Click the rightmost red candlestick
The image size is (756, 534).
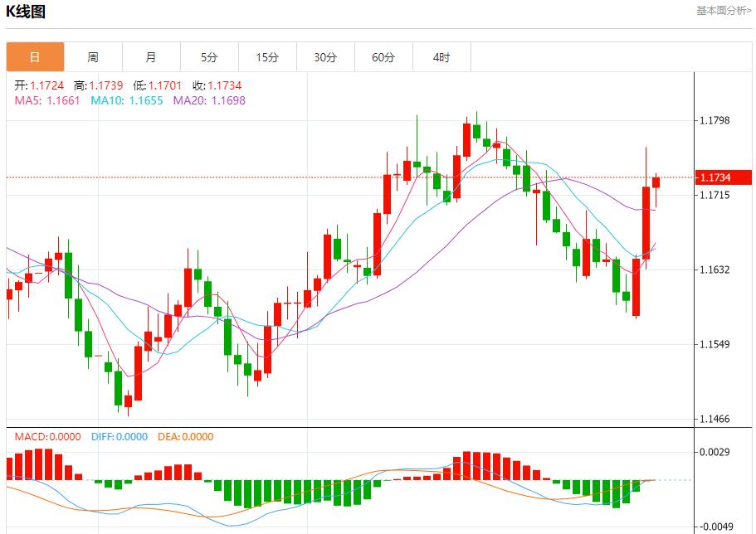point(656,182)
